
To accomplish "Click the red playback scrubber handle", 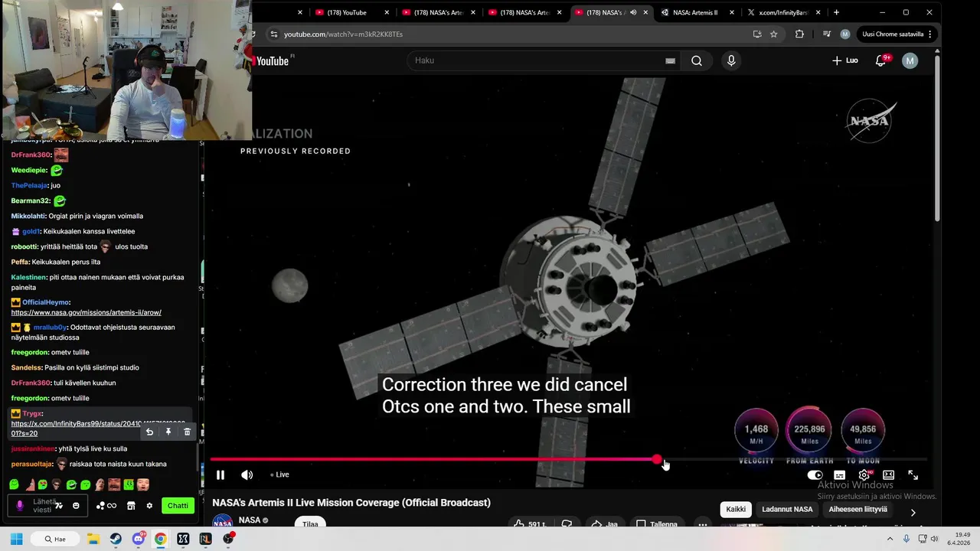I will pos(657,459).
